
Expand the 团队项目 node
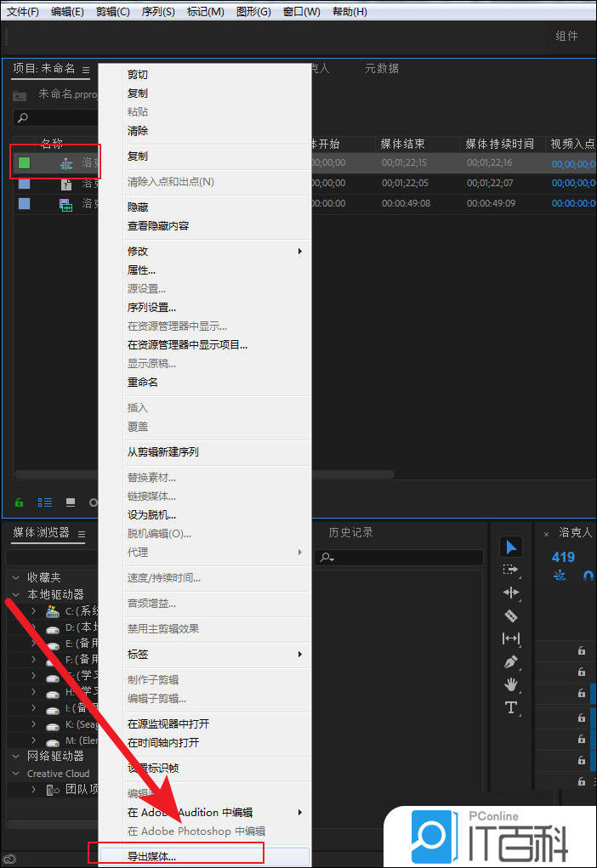(x=34, y=790)
